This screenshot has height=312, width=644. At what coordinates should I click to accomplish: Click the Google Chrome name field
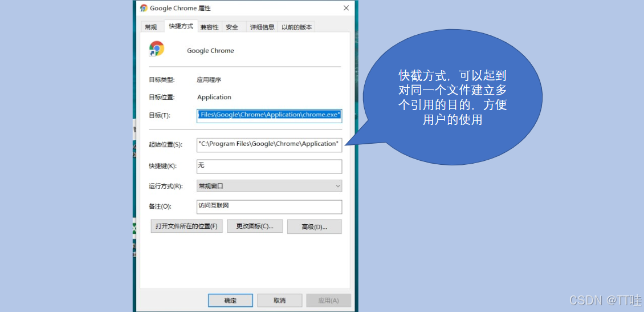210,51
